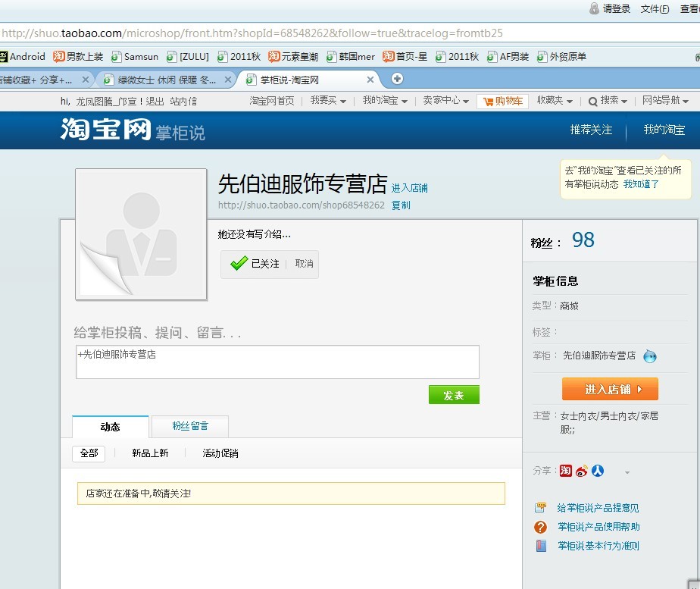Open the 文件(F) browser menu
Screen dimensions: 700x589
[x=655, y=9]
